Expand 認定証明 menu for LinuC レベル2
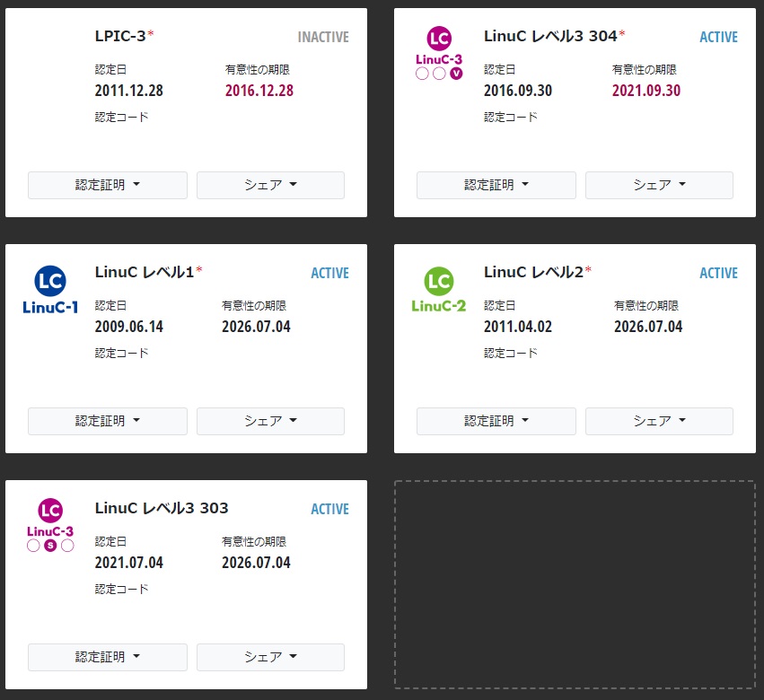 496,421
